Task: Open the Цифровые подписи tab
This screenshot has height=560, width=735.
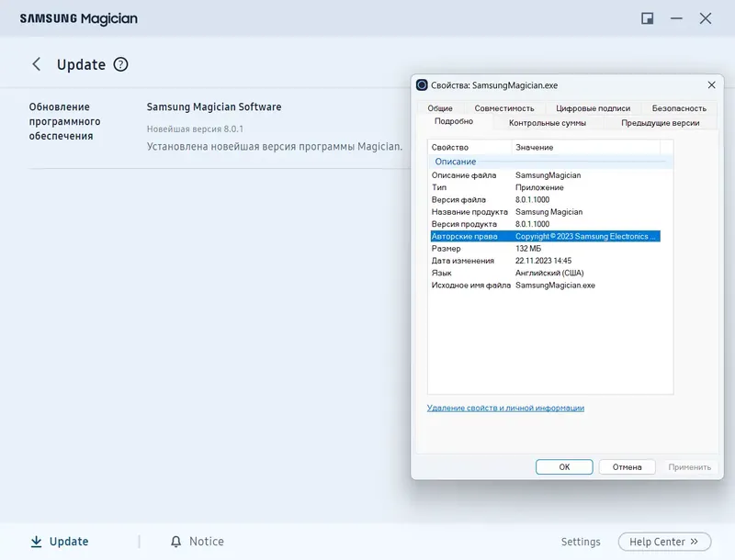Action: point(593,108)
